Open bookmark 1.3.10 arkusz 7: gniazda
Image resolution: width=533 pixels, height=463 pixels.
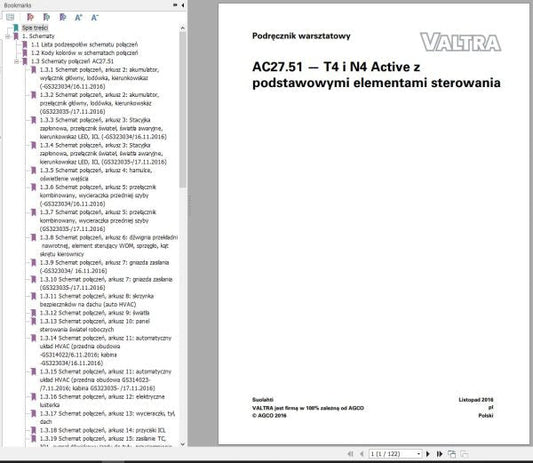pos(106,284)
